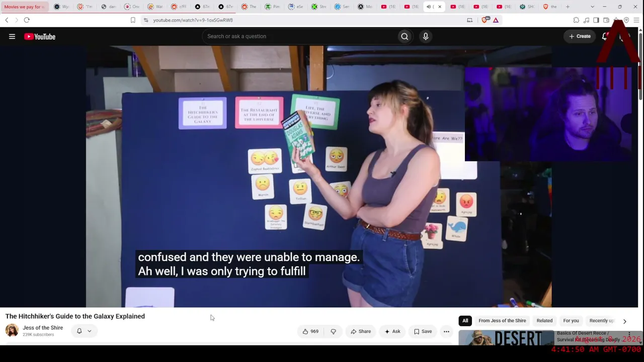Click the Create button
The width and height of the screenshot is (644, 362).
point(580,36)
